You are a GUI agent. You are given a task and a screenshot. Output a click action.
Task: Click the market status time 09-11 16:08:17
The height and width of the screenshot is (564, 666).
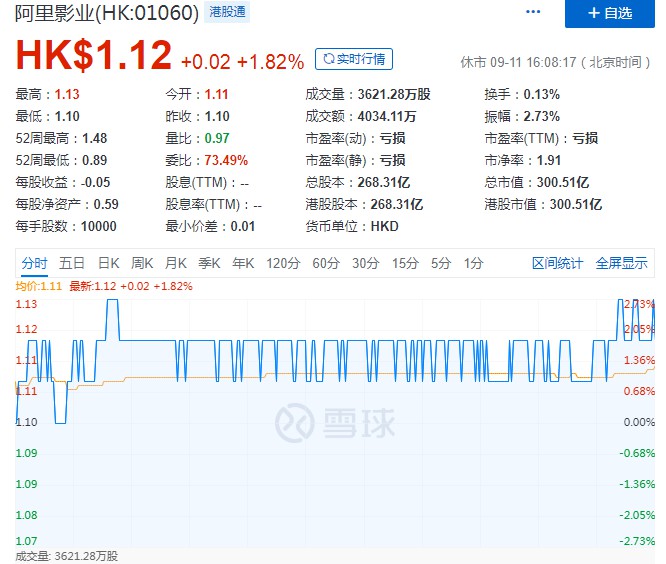pos(533,62)
